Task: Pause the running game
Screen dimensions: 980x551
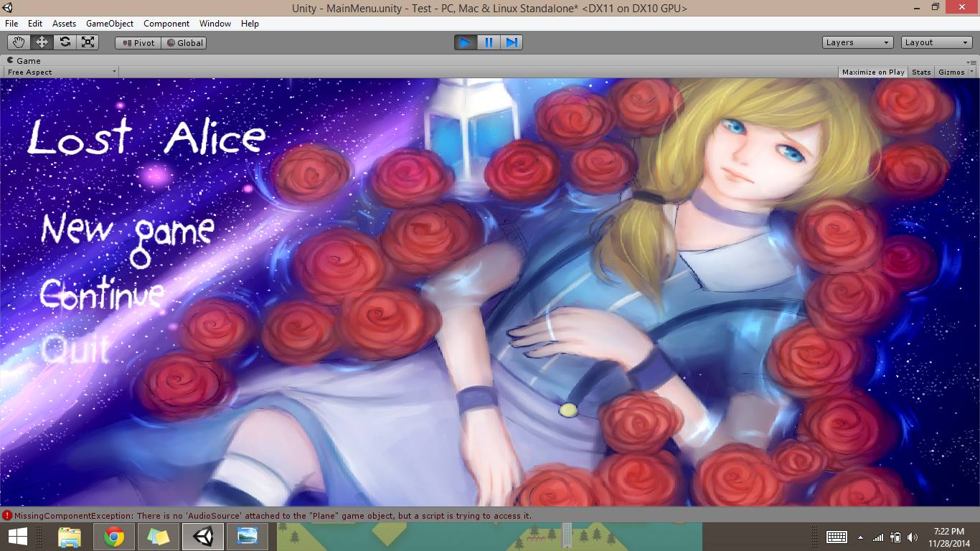Action: tap(489, 42)
